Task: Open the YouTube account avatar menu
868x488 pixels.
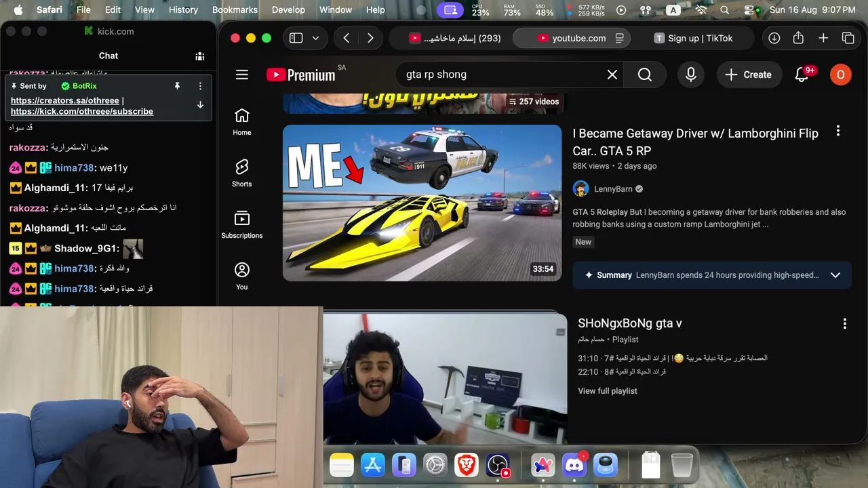Action: tap(841, 75)
